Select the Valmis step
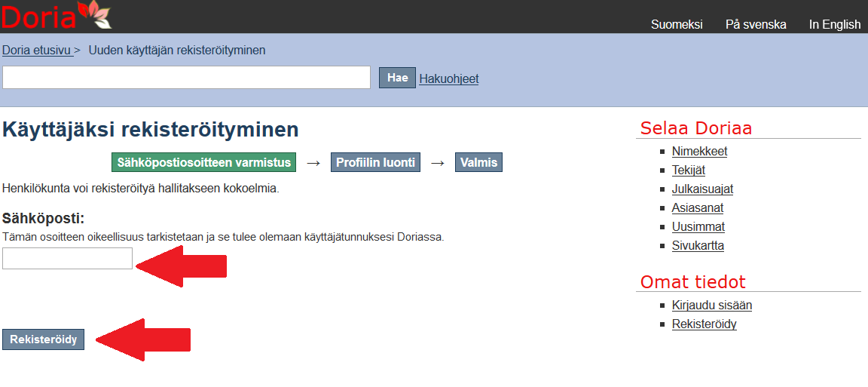The image size is (868, 387). 479,162
